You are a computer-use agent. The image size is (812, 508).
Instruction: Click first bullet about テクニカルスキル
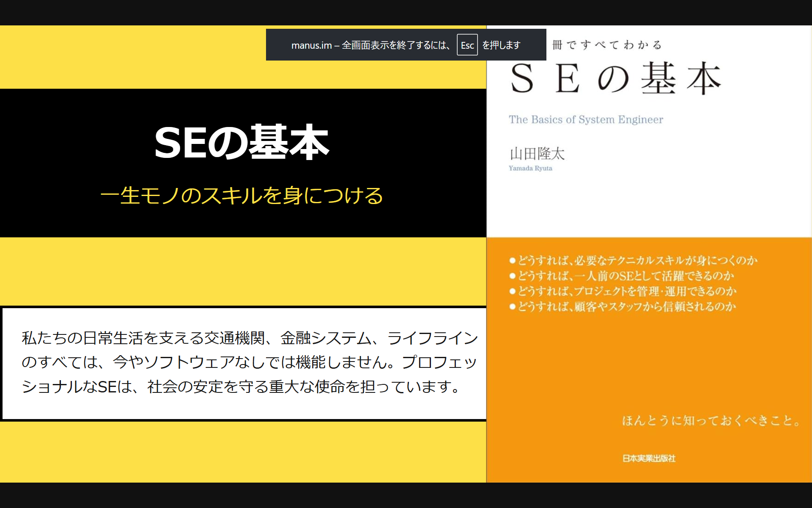[x=633, y=260]
